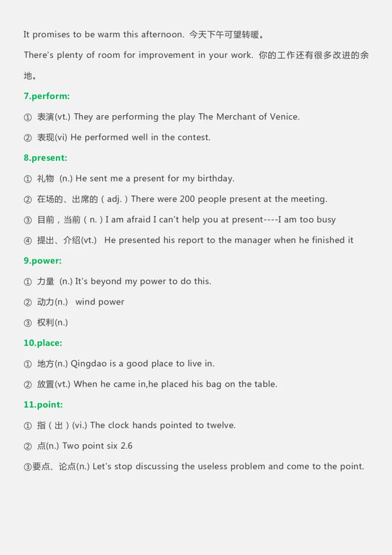This screenshot has height=555, width=392.
Task: Click the green heading 8.present:
Action: [45, 158]
